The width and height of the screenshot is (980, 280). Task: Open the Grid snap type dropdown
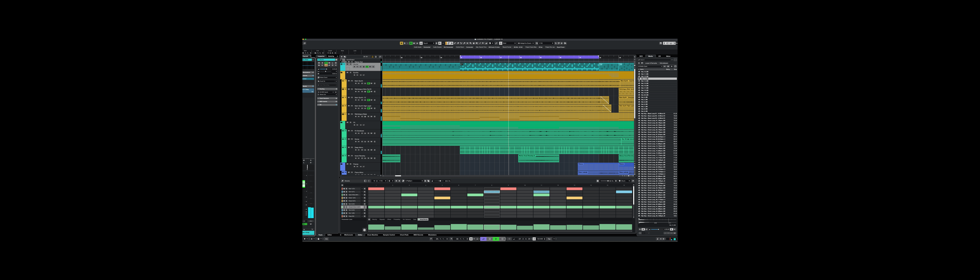(x=509, y=43)
